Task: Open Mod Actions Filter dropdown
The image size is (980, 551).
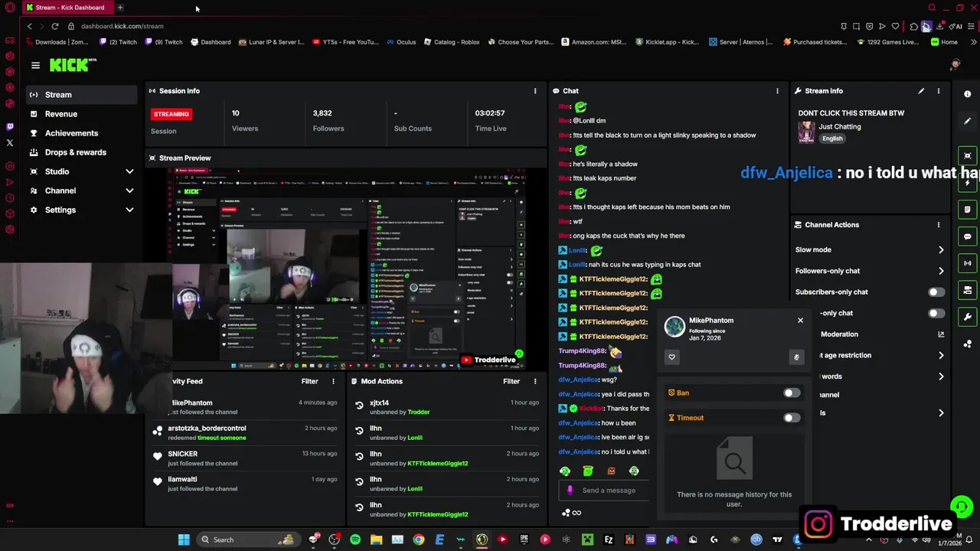Action: click(511, 381)
